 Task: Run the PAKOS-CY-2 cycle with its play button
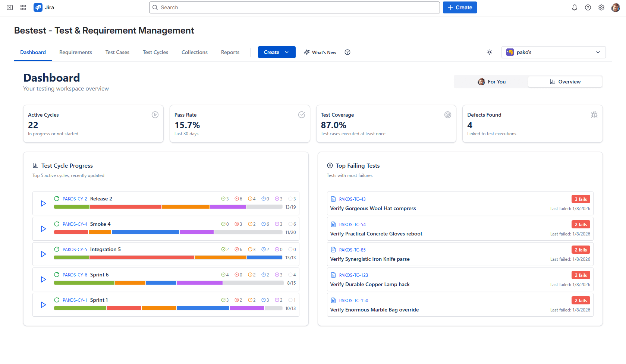(x=43, y=203)
